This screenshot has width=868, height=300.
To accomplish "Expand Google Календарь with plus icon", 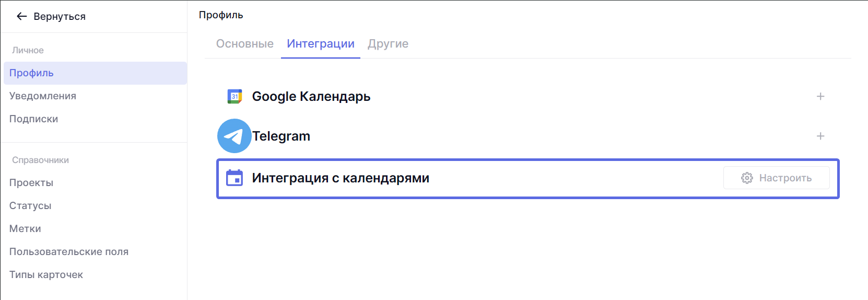I will 820,96.
